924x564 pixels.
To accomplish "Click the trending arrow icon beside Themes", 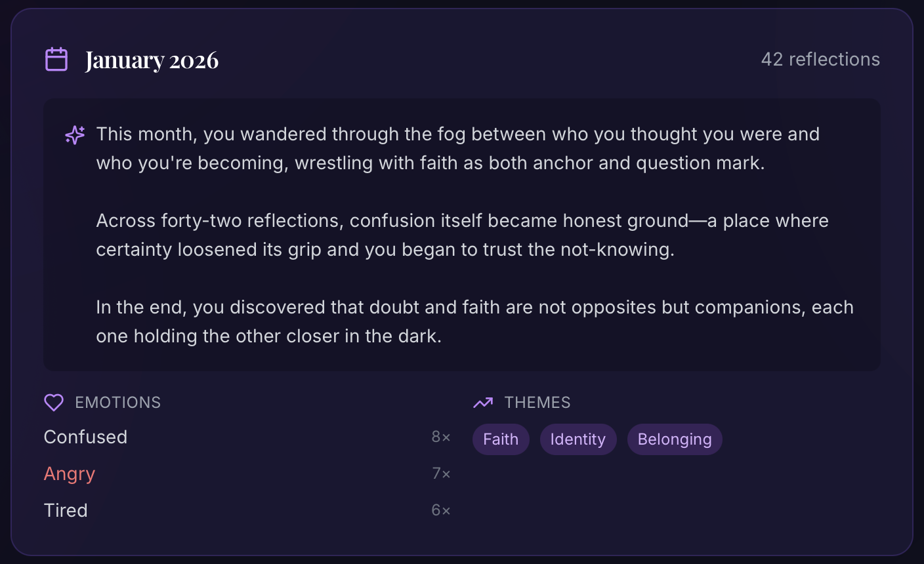I will pos(483,403).
